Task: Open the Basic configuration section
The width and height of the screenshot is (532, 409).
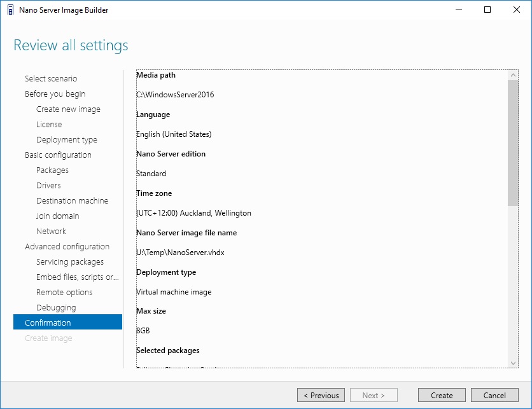Action: pyautogui.click(x=58, y=155)
